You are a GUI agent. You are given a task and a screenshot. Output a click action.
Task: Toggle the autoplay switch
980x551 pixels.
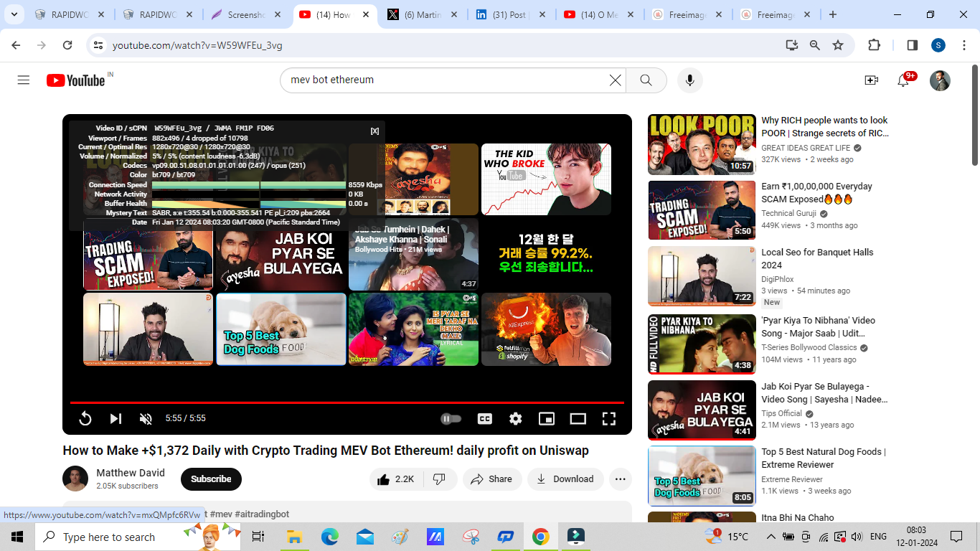[x=451, y=418]
